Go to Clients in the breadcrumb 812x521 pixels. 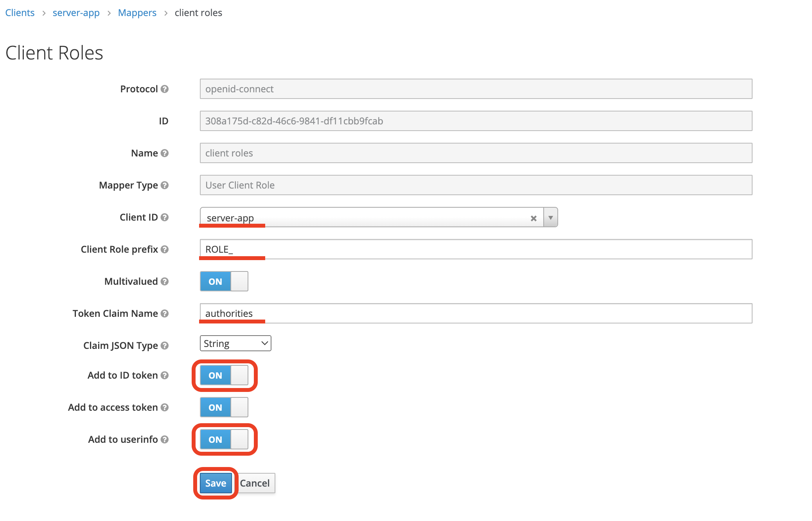pos(20,13)
